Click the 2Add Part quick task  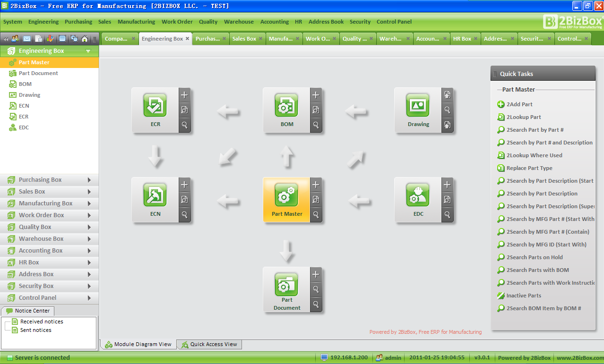[519, 104]
